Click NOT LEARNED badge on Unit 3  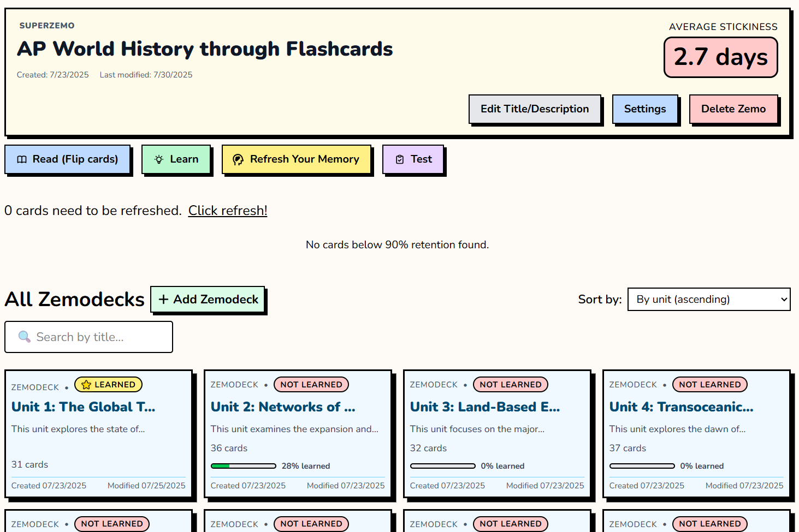point(511,385)
